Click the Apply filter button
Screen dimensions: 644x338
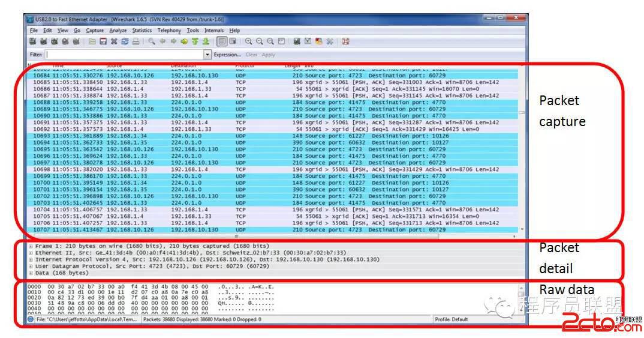269,55
